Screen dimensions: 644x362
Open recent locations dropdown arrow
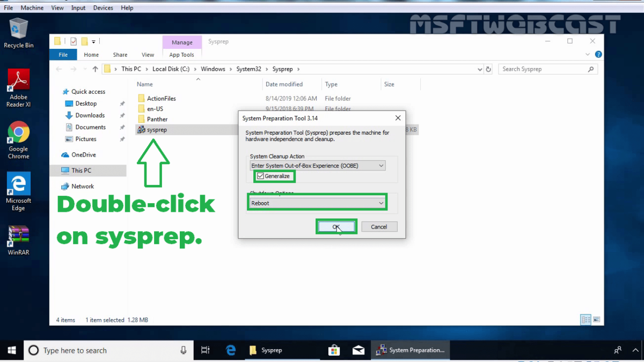point(85,69)
